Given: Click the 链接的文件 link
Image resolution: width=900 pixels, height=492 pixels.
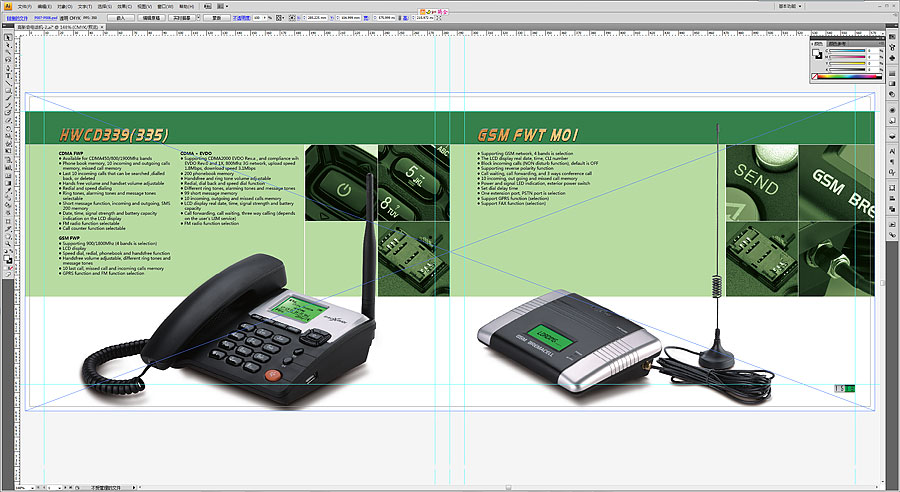Looking at the screenshot, I should (x=17, y=18).
